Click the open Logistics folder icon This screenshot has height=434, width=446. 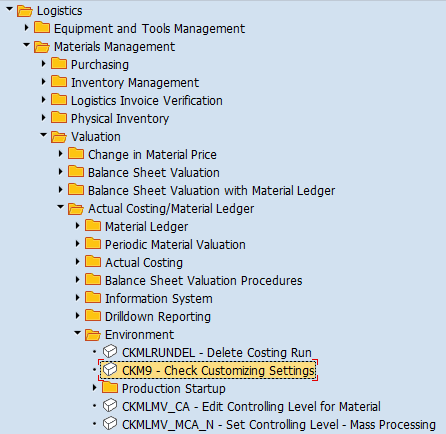25,11
